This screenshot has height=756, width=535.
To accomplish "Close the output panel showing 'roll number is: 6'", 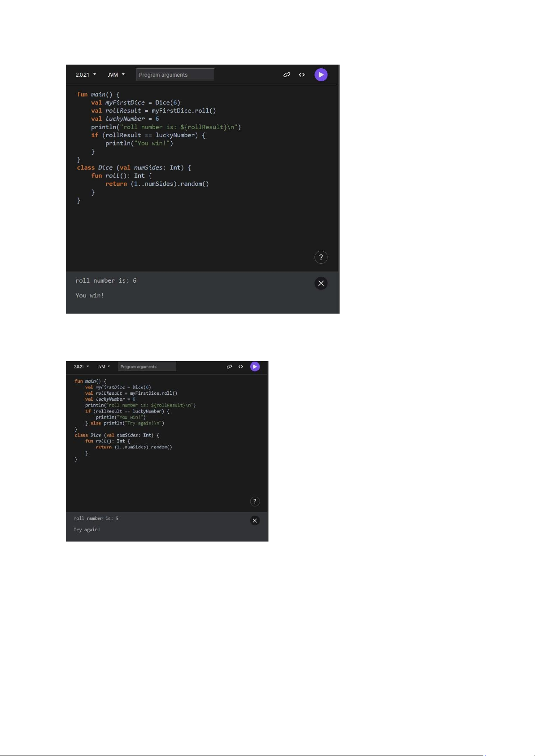I will coord(321,284).
